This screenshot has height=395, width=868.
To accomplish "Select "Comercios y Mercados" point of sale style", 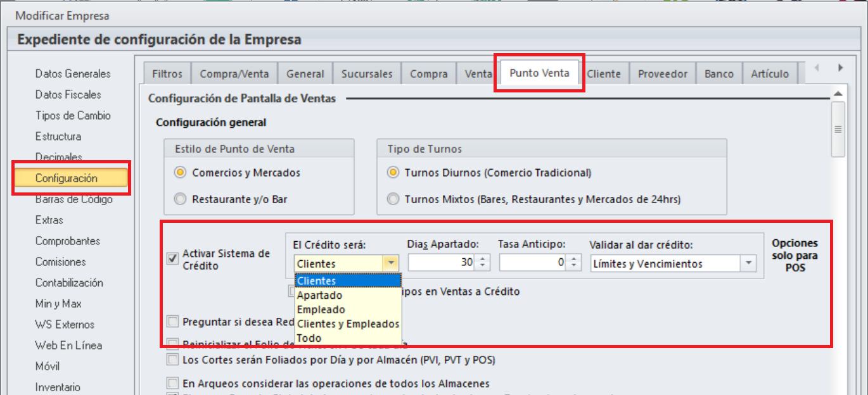I will [181, 172].
